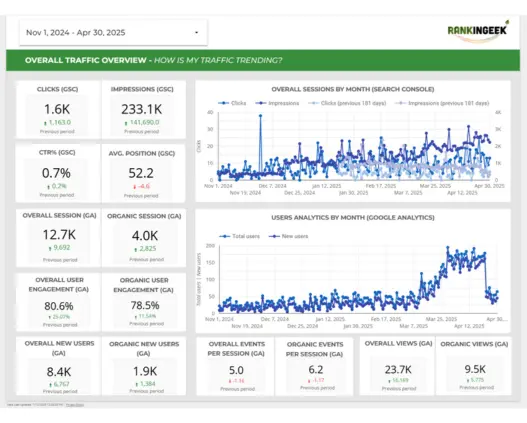Select the Avg. Position (GSC) 52.2 scorecard
Viewport: 527px width, 423px height.
[143, 173]
